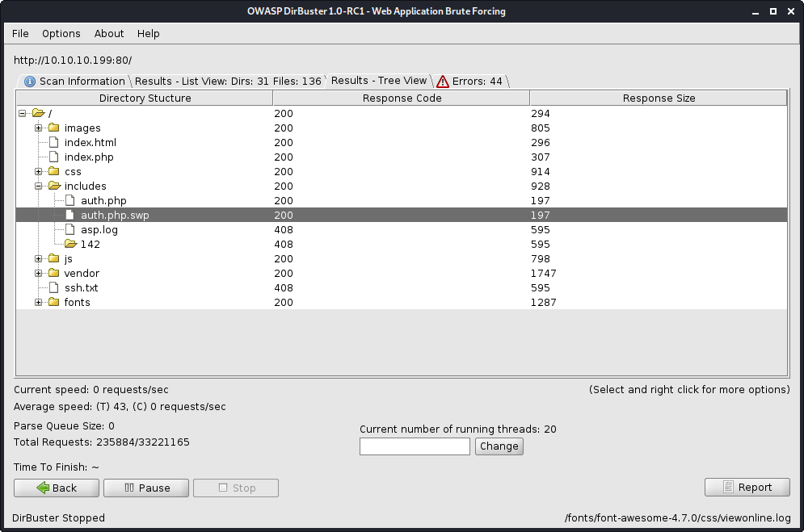
Task: Expand the images directory node
Action: coord(38,128)
